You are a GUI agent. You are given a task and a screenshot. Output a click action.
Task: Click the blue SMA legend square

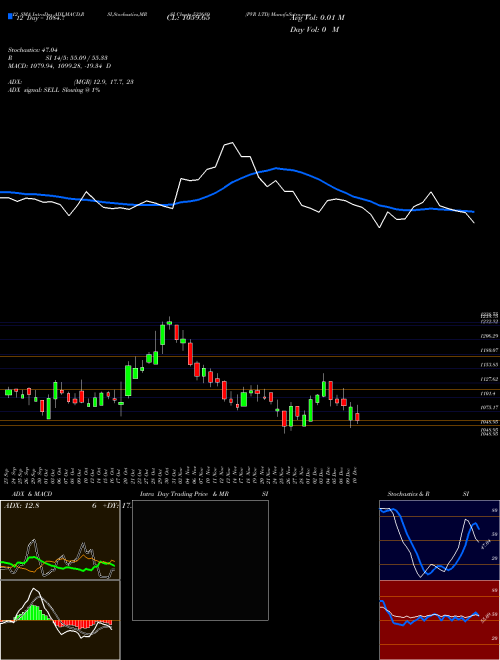pyautogui.click(x=10, y=16)
